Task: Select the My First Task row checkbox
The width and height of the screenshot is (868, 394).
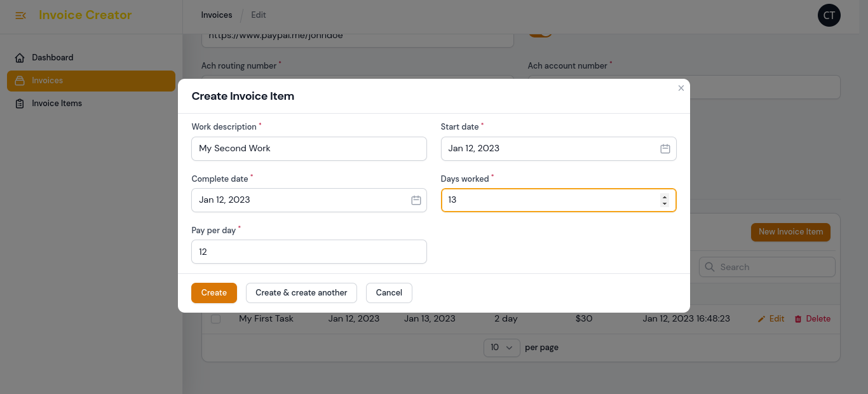Action: coord(216,319)
